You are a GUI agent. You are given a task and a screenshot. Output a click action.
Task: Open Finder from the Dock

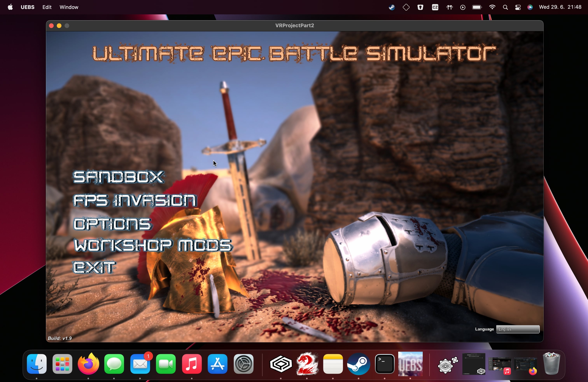37,364
